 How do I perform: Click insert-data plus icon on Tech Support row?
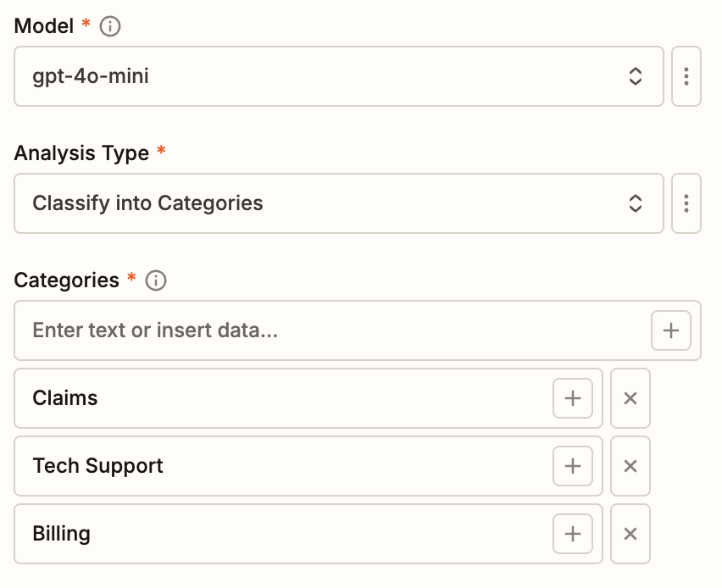coord(573,466)
